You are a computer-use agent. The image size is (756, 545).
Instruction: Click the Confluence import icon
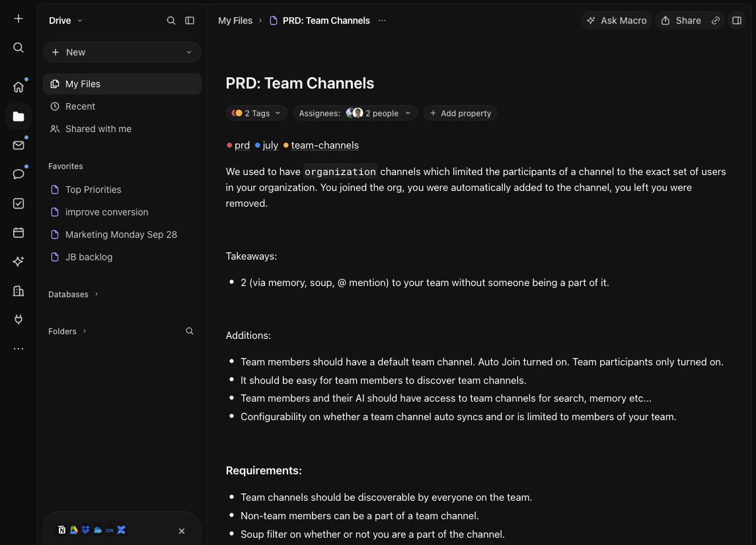(122, 530)
